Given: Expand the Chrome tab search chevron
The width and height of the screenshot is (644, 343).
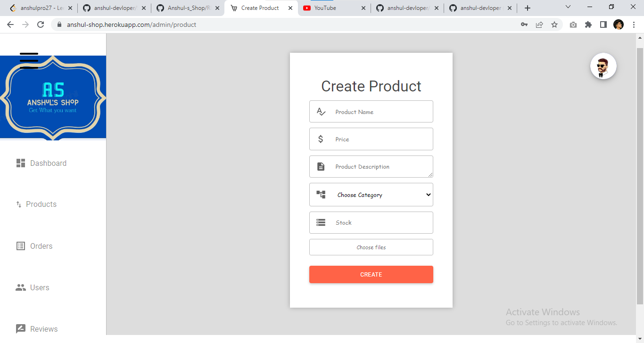Looking at the screenshot, I should [x=568, y=7].
